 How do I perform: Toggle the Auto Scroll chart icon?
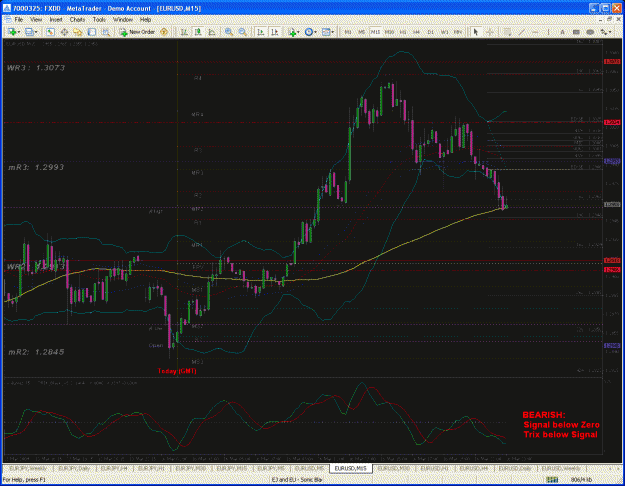click(x=261, y=32)
